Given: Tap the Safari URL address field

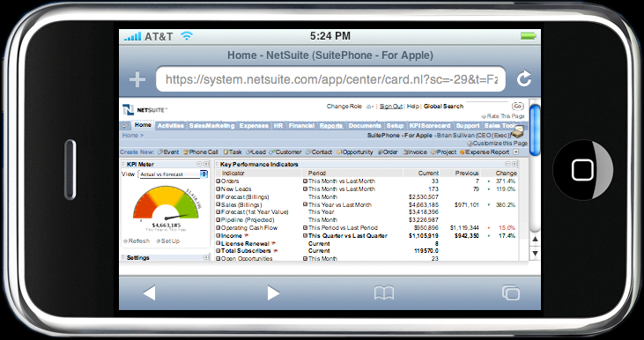Looking at the screenshot, I should pyautogui.click(x=330, y=79).
